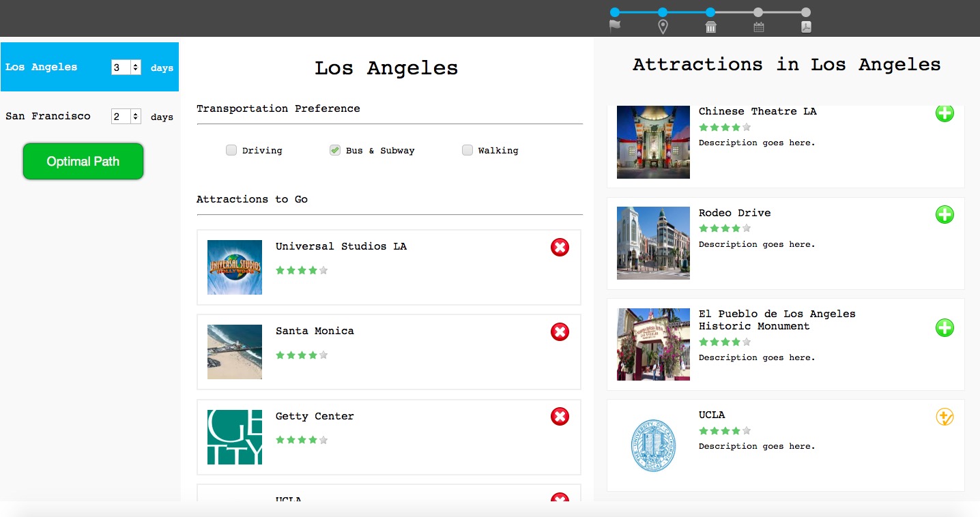Add Chinese Theatre LA with green plus
Screen dimensions: 980x517
[x=945, y=113]
